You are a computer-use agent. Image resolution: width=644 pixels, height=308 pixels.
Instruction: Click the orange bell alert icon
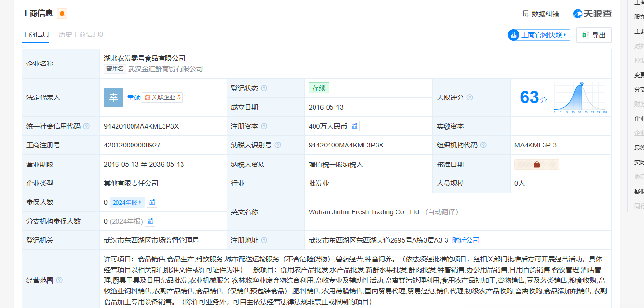tap(62, 14)
